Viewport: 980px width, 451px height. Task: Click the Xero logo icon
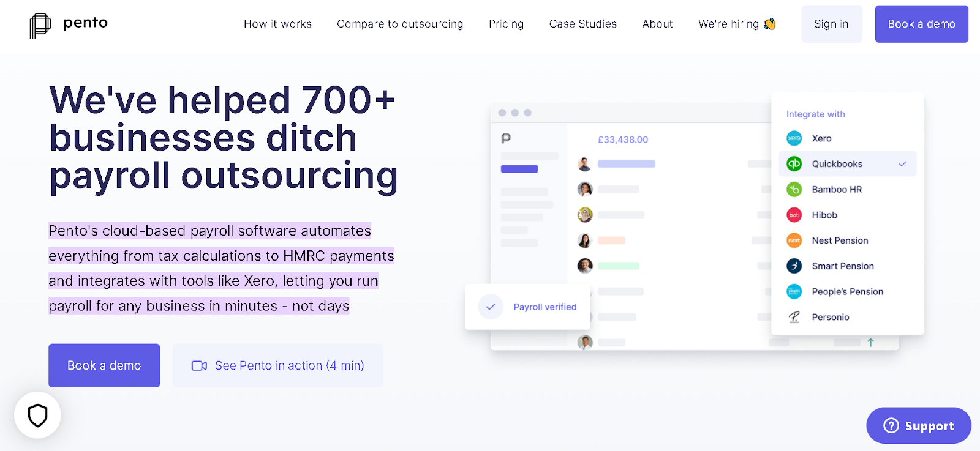pos(794,138)
